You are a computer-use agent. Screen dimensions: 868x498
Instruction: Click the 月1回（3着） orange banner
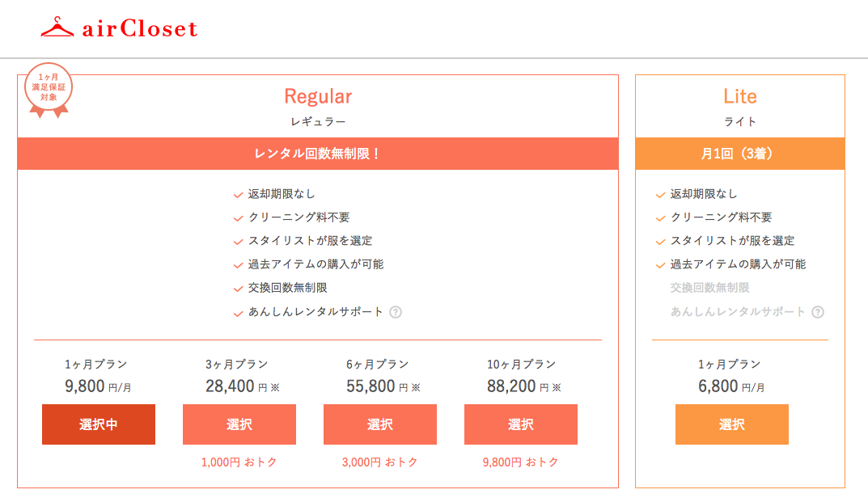point(740,154)
